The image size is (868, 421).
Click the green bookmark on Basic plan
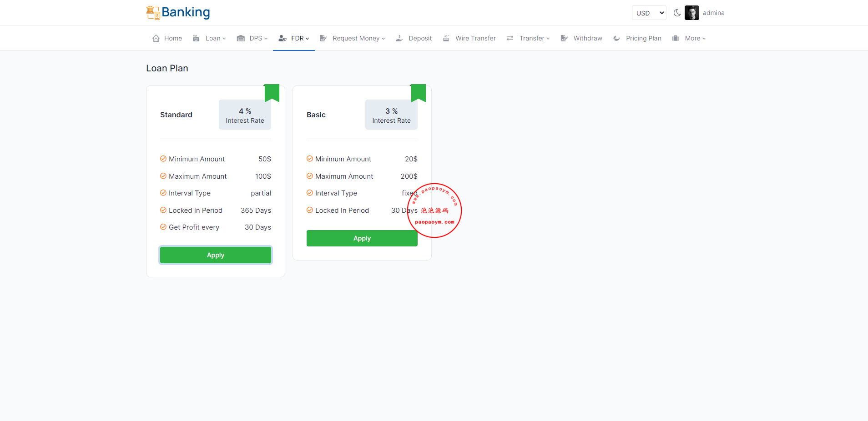pyautogui.click(x=419, y=92)
